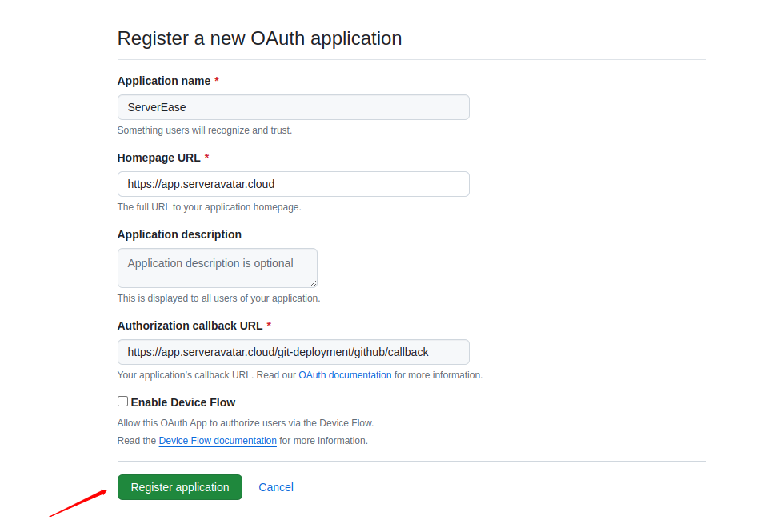Toggle Device Flow via its bold label

[x=183, y=402]
